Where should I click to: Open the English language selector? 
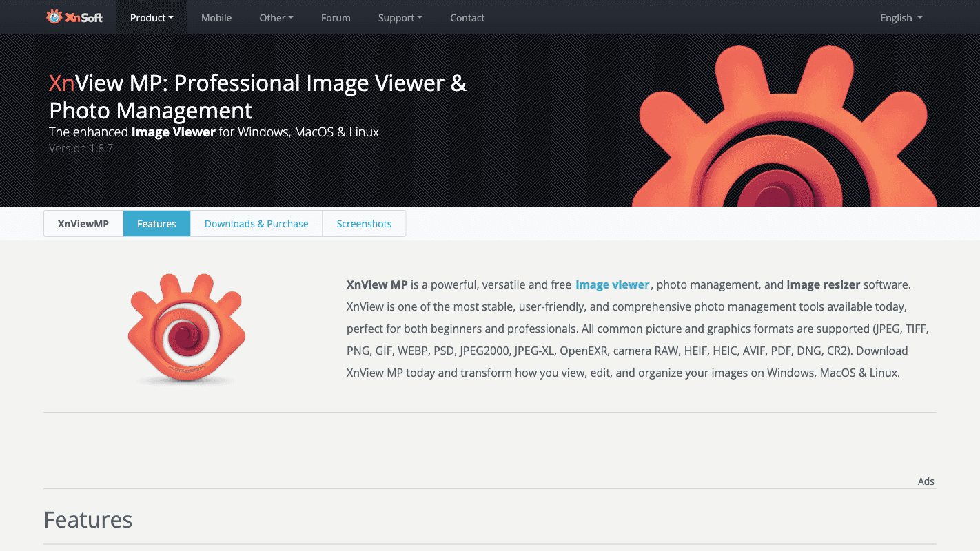tap(901, 18)
